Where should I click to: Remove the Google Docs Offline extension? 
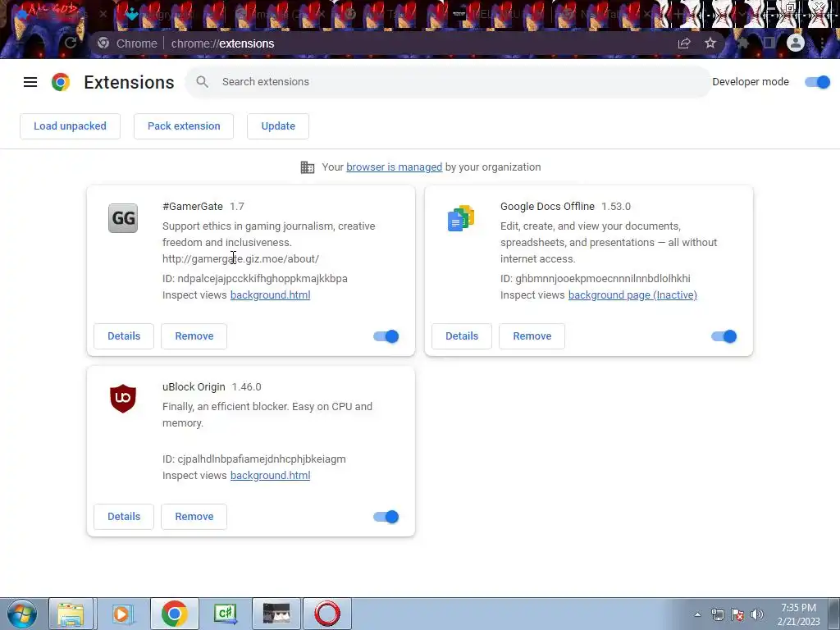pos(532,336)
